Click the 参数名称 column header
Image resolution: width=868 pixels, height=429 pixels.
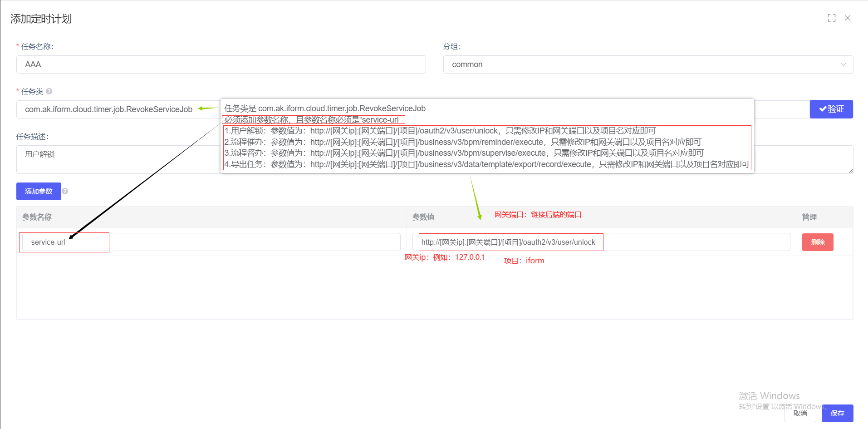[37, 217]
